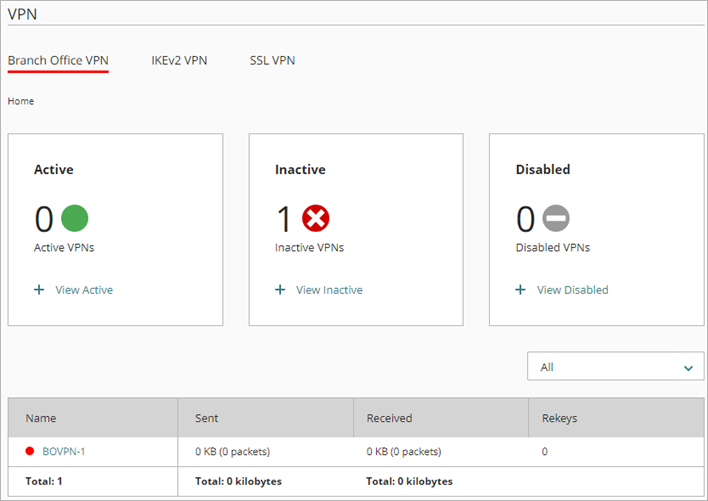Click the chevron arrow on the All dropdown

click(x=688, y=368)
